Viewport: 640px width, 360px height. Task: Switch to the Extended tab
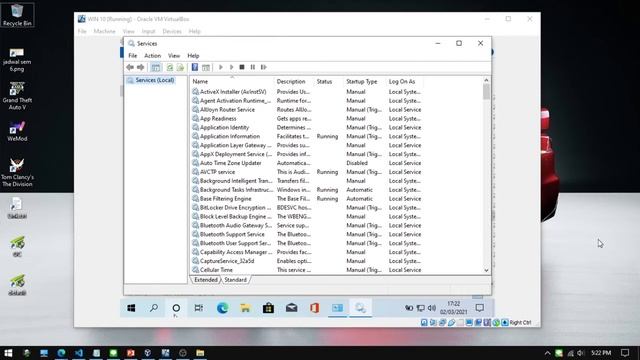[206, 280]
